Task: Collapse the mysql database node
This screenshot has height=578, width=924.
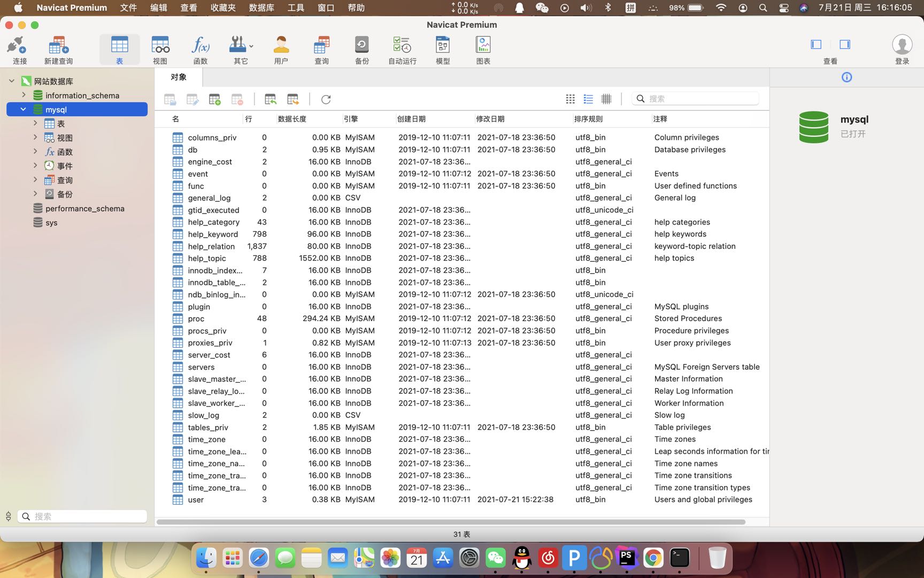Action: pyautogui.click(x=23, y=109)
